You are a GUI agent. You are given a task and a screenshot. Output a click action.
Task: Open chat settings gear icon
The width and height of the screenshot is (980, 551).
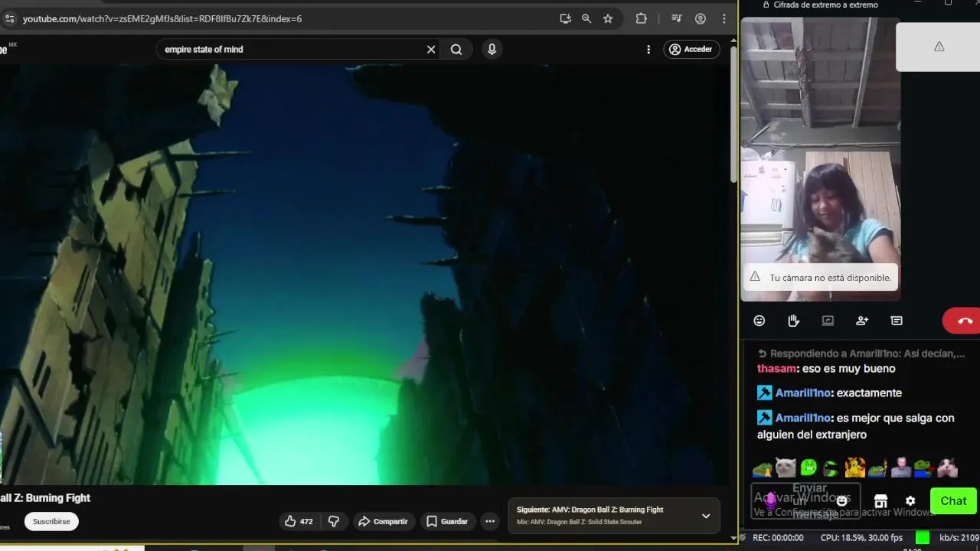pyautogui.click(x=910, y=501)
